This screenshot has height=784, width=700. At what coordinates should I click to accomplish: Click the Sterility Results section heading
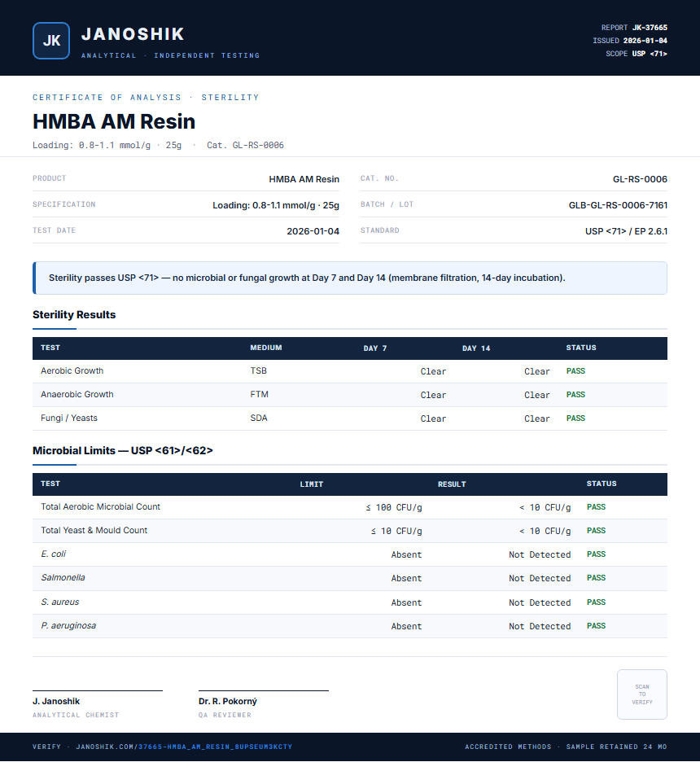pos(74,314)
